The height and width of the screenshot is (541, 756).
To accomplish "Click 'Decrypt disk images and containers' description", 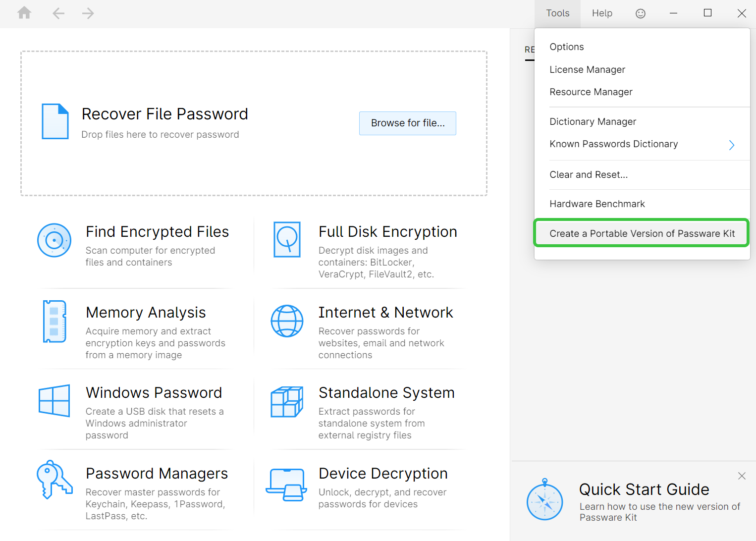I will pos(376,263).
